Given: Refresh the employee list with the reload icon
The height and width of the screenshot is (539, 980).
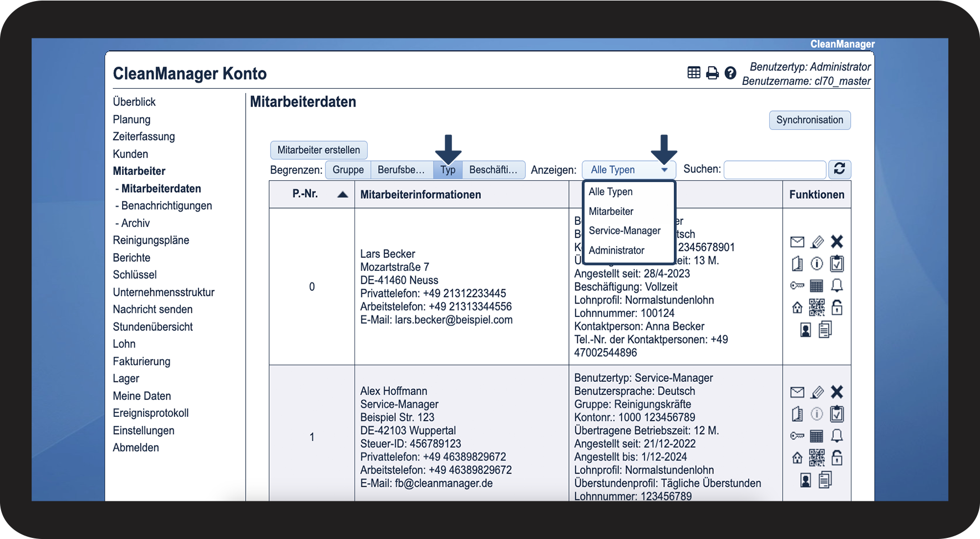Looking at the screenshot, I should 840,169.
